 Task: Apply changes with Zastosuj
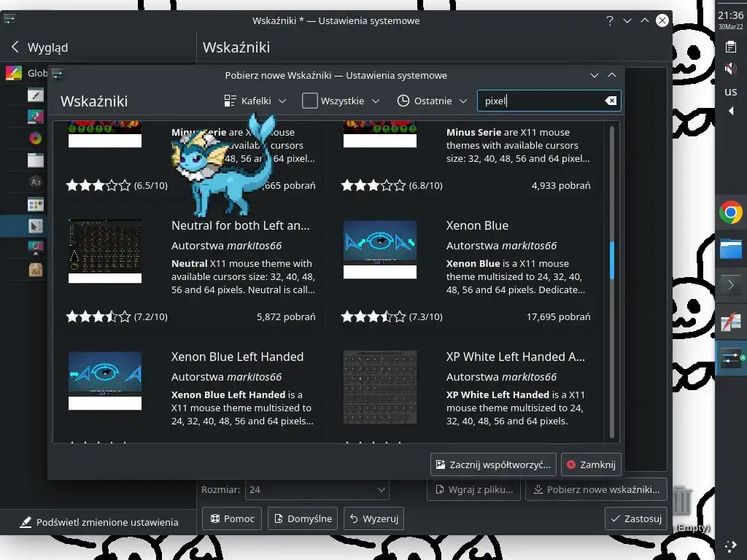pos(636,518)
